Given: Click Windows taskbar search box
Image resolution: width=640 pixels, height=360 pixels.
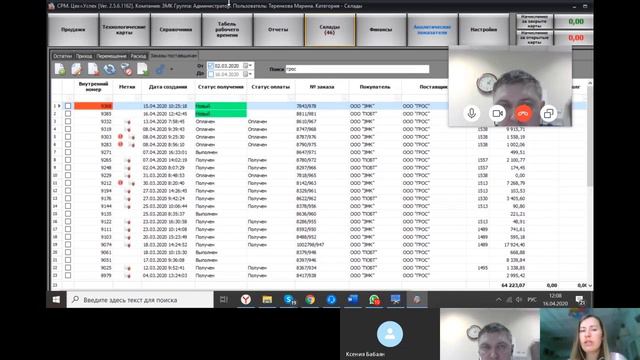Looking at the screenshot, I should click(x=140, y=300).
